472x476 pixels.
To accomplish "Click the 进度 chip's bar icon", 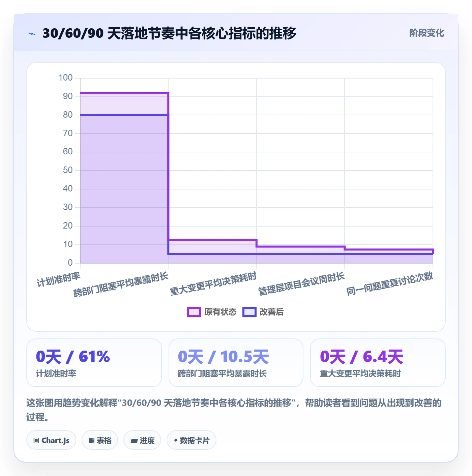I will click(134, 441).
